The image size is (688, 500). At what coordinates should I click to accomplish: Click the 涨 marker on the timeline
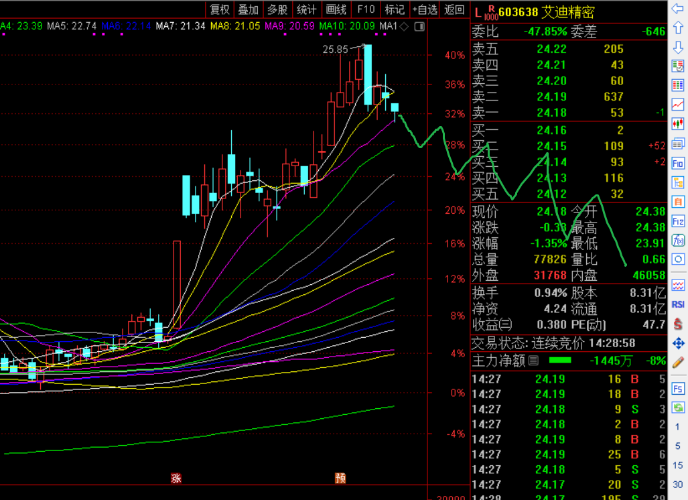[176, 478]
